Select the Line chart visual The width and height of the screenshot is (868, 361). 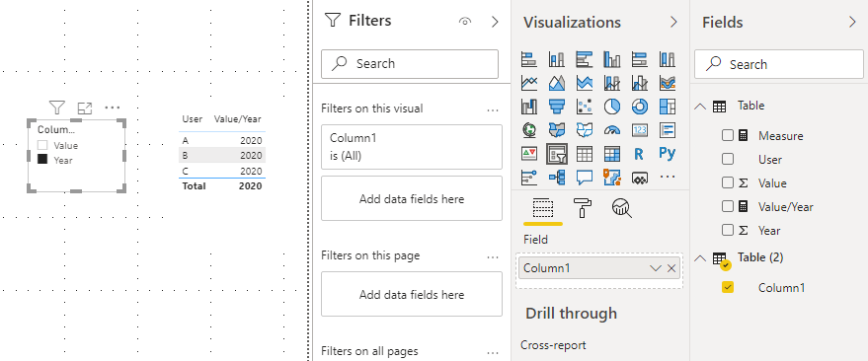pos(529,83)
